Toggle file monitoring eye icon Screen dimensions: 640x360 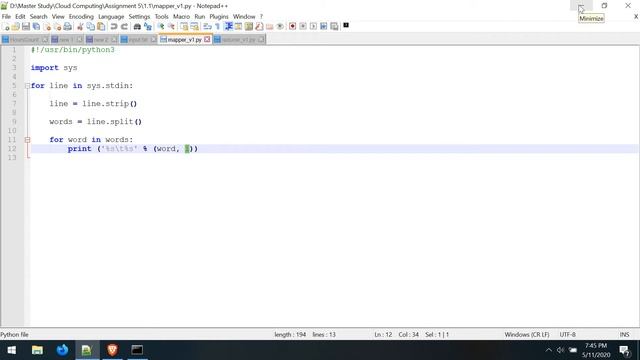[280, 27]
